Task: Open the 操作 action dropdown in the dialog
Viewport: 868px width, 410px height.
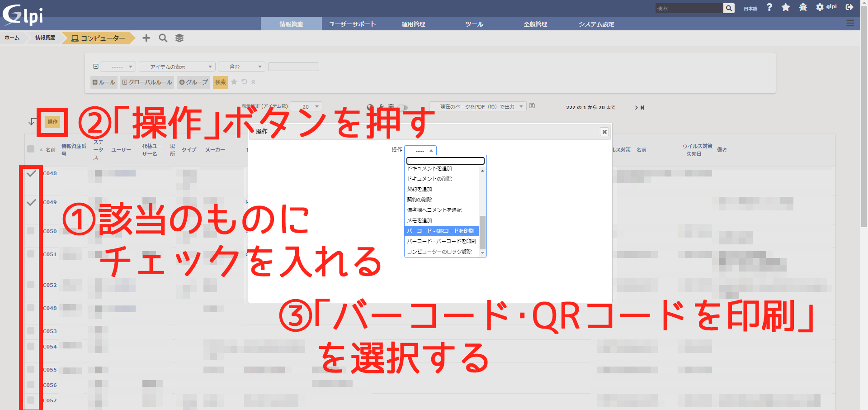Action: tap(420, 150)
